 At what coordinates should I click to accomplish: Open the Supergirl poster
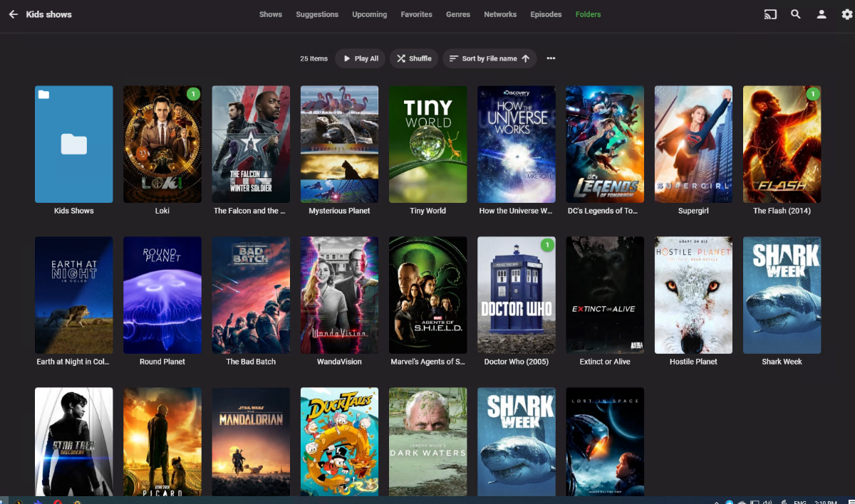693,145
